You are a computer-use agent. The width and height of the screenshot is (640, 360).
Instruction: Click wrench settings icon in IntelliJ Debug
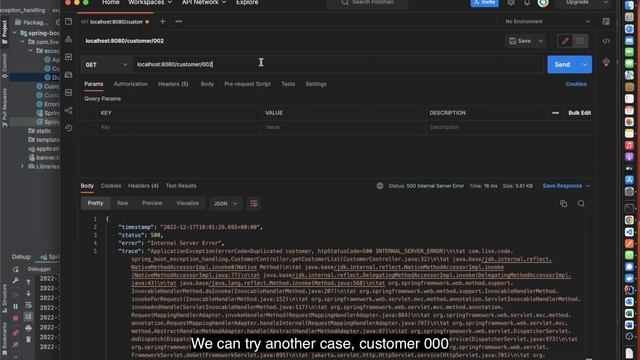tap(16, 281)
